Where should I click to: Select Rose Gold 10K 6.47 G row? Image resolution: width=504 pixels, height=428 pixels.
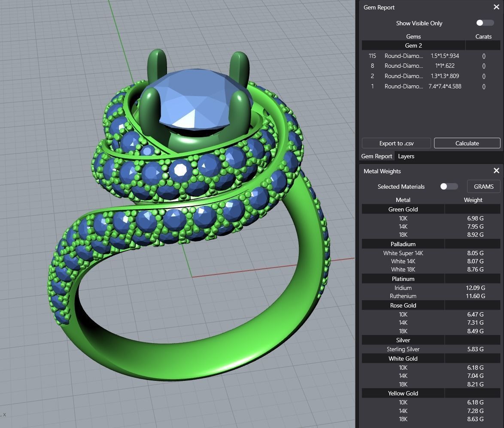(x=431, y=314)
